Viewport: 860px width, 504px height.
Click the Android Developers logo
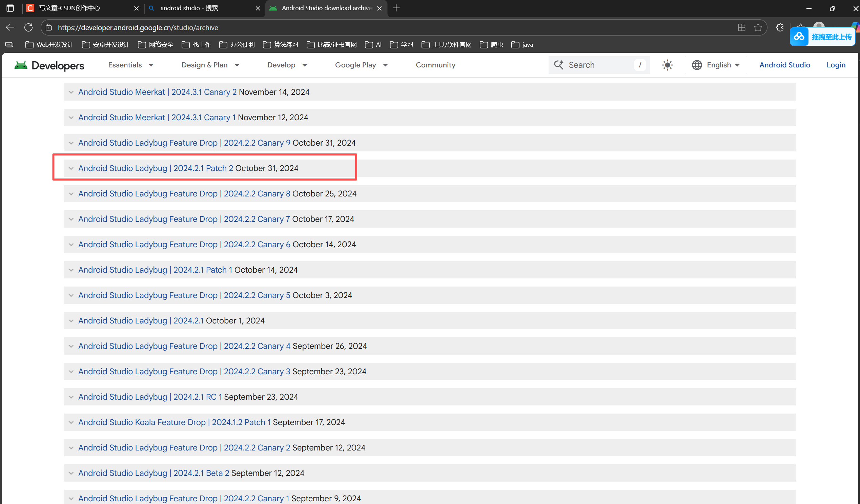point(49,65)
